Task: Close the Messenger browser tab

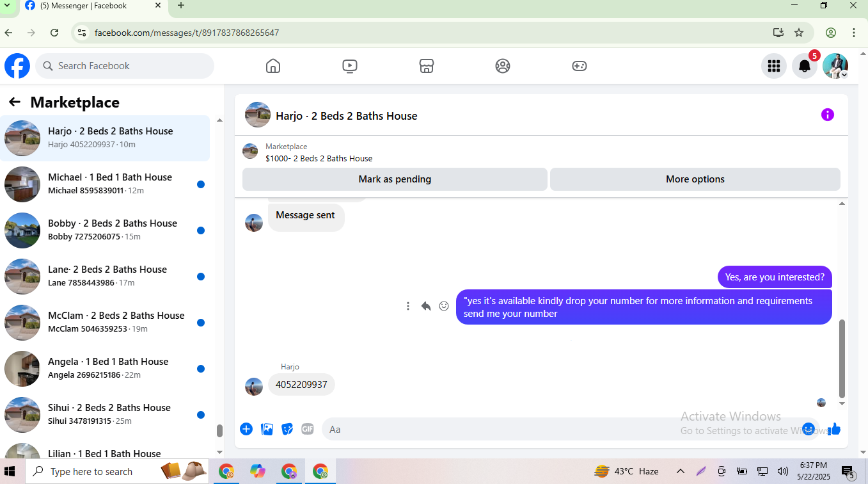Action: click(159, 6)
